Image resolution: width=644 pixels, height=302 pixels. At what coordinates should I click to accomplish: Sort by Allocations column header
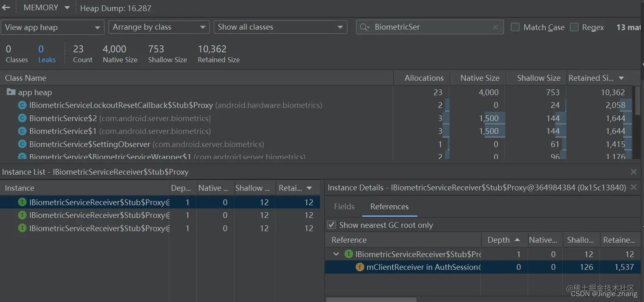click(x=421, y=78)
